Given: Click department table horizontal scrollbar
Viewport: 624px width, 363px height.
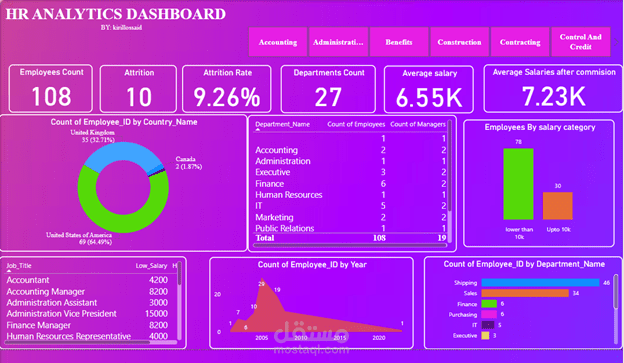Looking at the screenshot, I should pos(350,246).
